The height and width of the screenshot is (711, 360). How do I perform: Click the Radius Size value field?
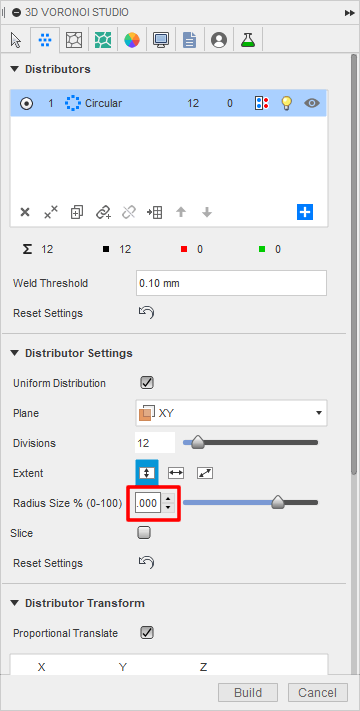coord(148,503)
